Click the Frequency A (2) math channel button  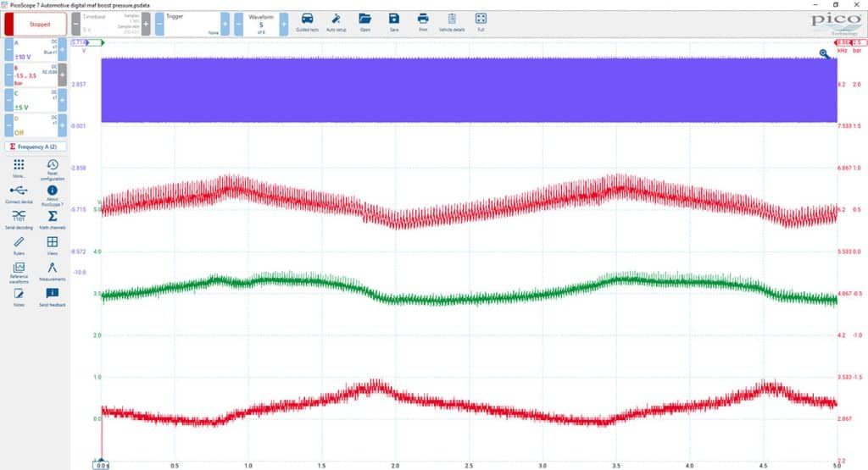point(36,147)
